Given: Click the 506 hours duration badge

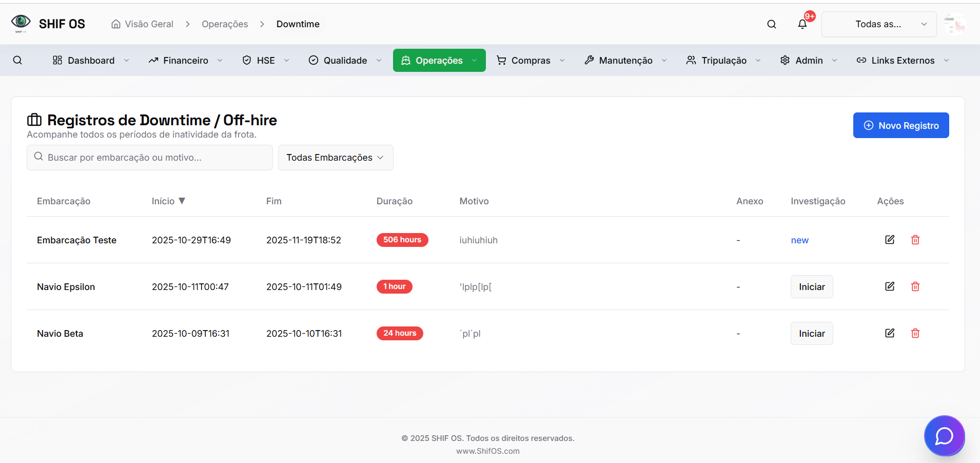Looking at the screenshot, I should click(402, 240).
